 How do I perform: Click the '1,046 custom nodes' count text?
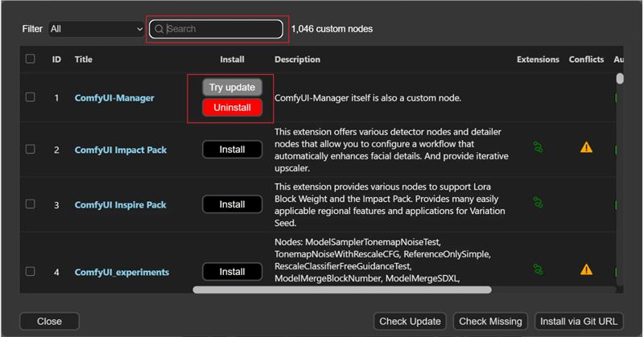pyautogui.click(x=332, y=29)
